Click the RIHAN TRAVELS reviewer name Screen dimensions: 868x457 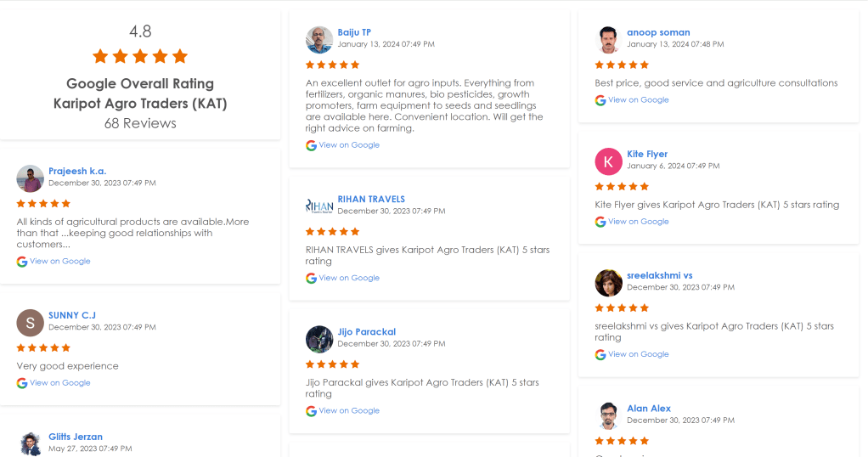[x=371, y=199]
